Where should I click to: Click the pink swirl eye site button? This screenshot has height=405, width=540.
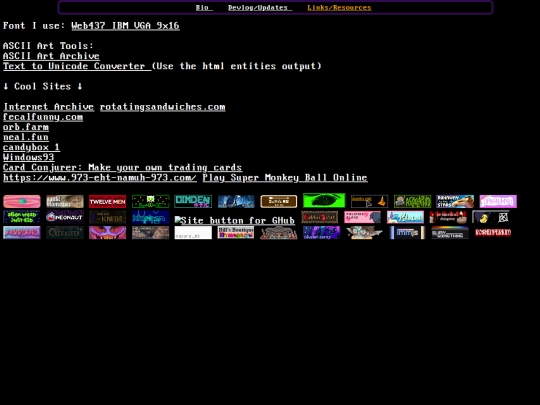pos(22,201)
